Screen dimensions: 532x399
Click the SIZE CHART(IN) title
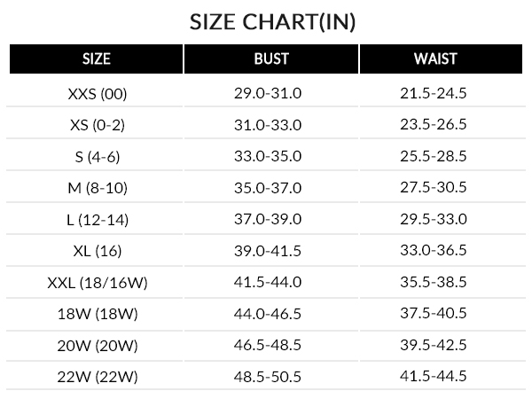coord(272,22)
